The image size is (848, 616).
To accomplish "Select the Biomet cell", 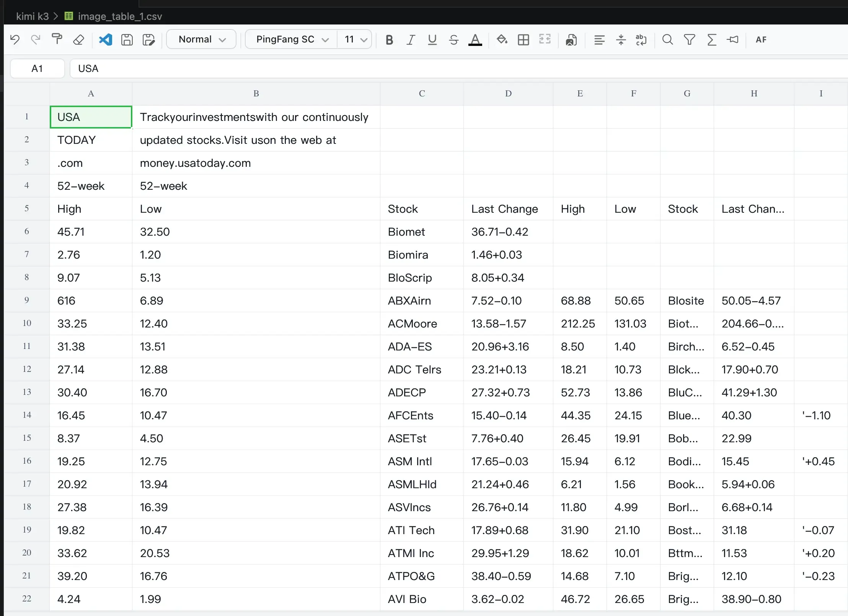I will 422,231.
